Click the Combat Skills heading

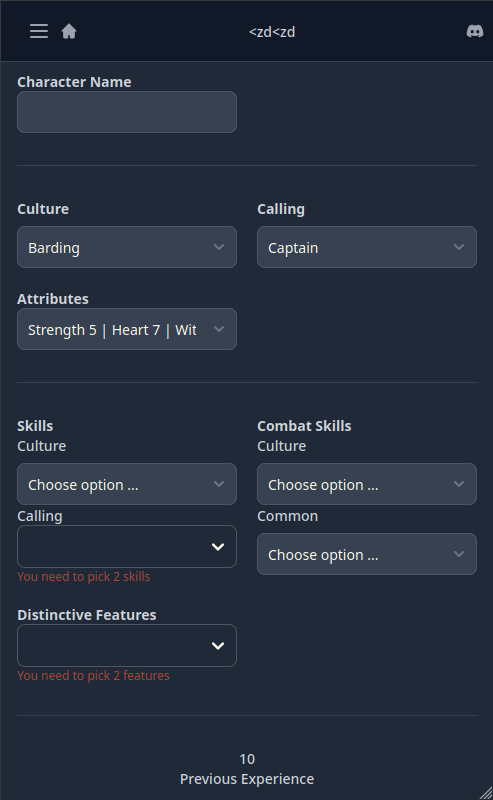pos(304,426)
